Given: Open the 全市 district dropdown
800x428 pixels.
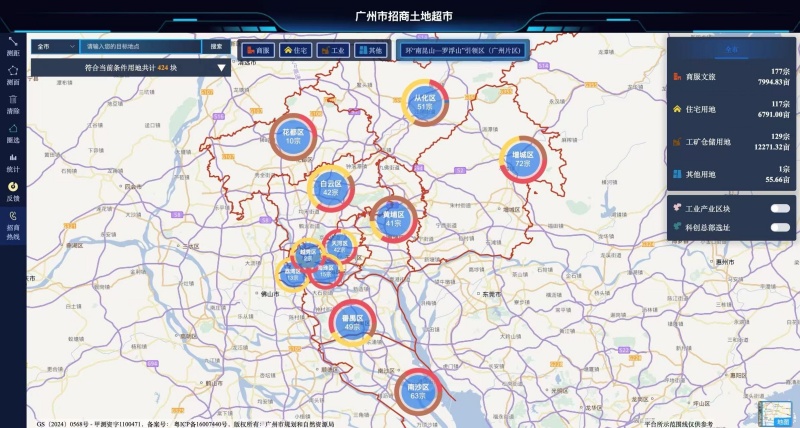Looking at the screenshot, I should [55, 46].
